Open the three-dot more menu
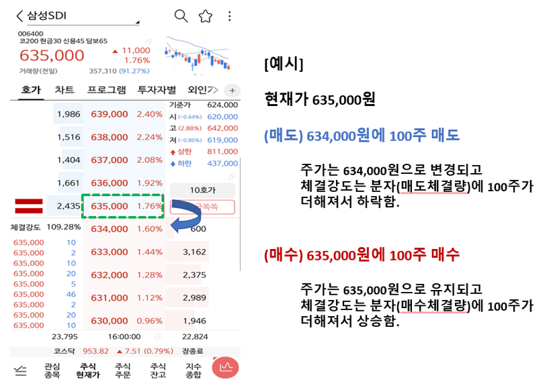543x392 pixels. tap(230, 16)
